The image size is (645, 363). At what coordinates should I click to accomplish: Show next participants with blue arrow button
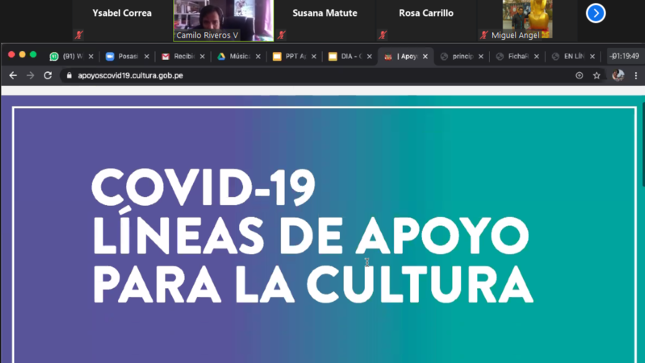[596, 13]
